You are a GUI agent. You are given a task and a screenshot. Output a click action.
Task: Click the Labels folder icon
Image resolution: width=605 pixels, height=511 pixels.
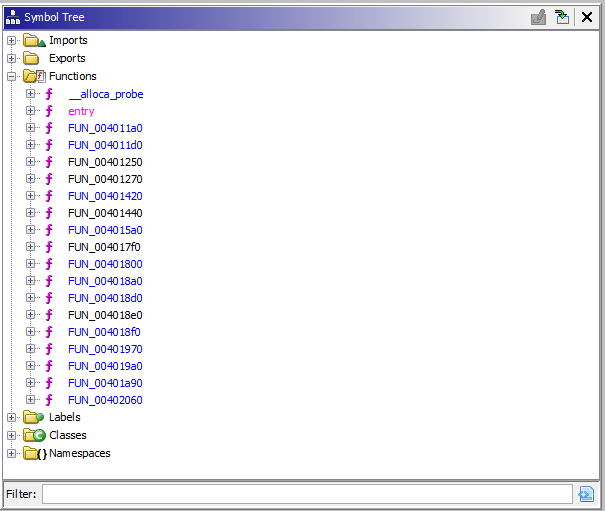point(34,417)
